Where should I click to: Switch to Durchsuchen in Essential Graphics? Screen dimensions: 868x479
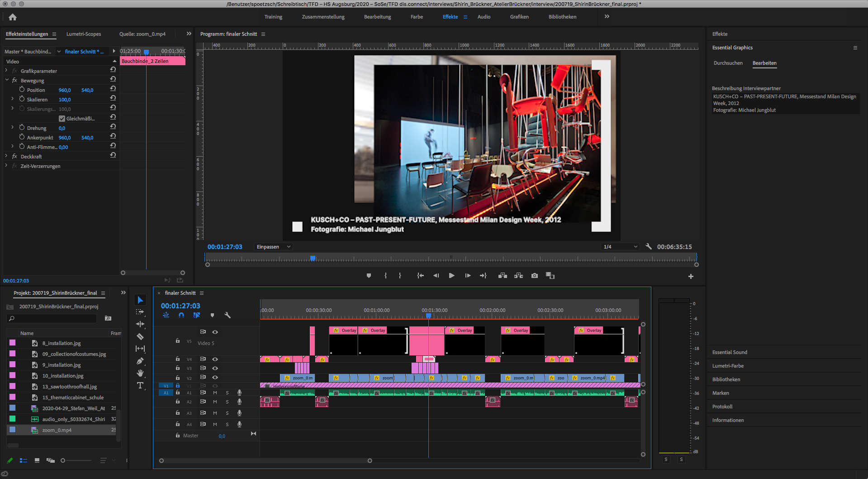tap(728, 63)
